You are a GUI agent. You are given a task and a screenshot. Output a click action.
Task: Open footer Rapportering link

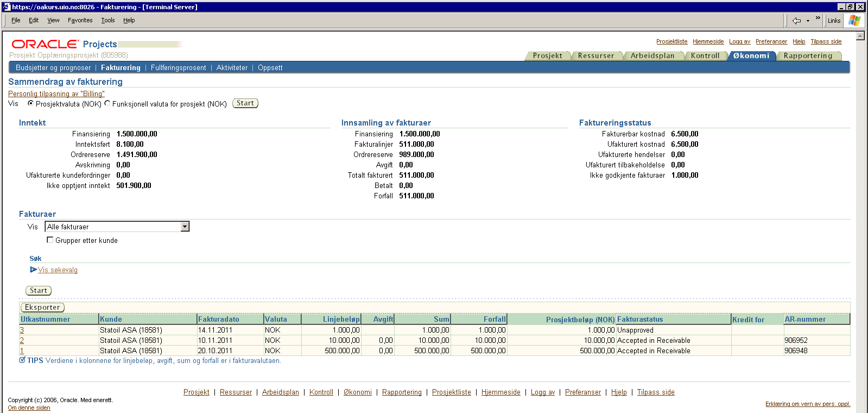click(x=402, y=392)
